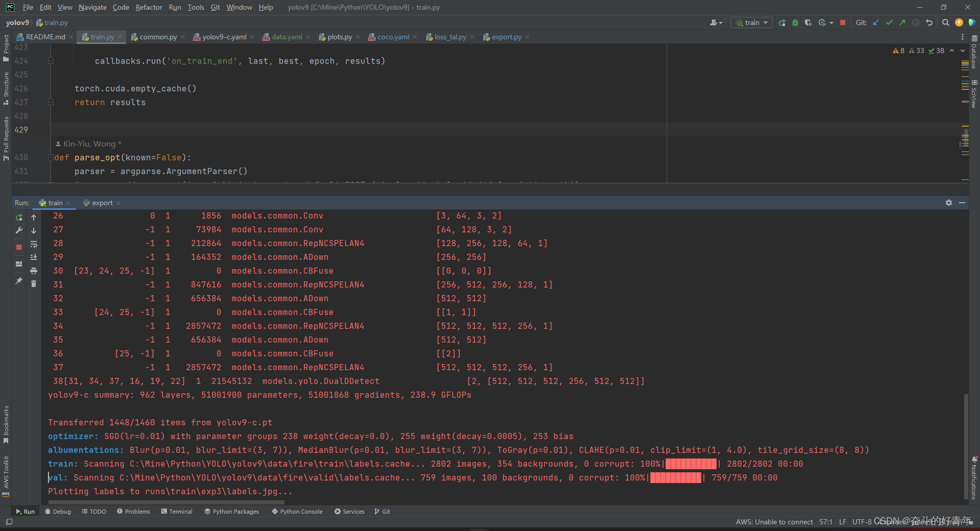Click Git commit green checkmark

pos(890,22)
